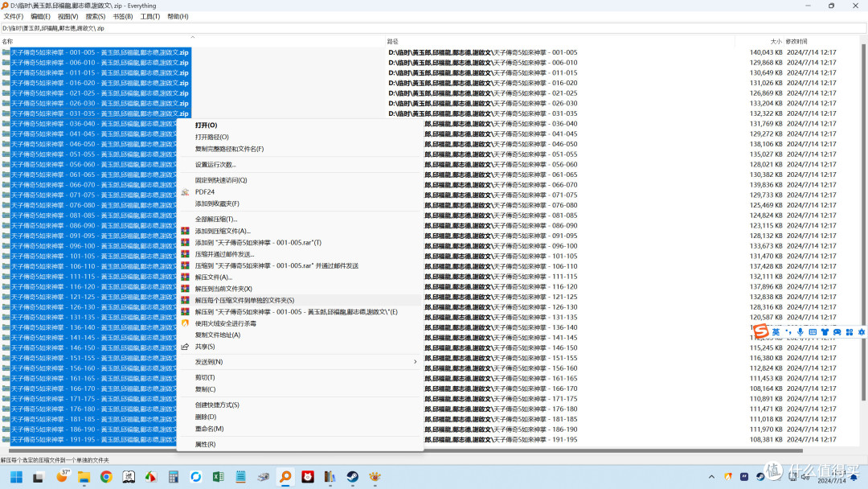Screen dimensions: 868x489
Task: Open the blue circular sync app in the taskbar
Action: click(x=196, y=477)
